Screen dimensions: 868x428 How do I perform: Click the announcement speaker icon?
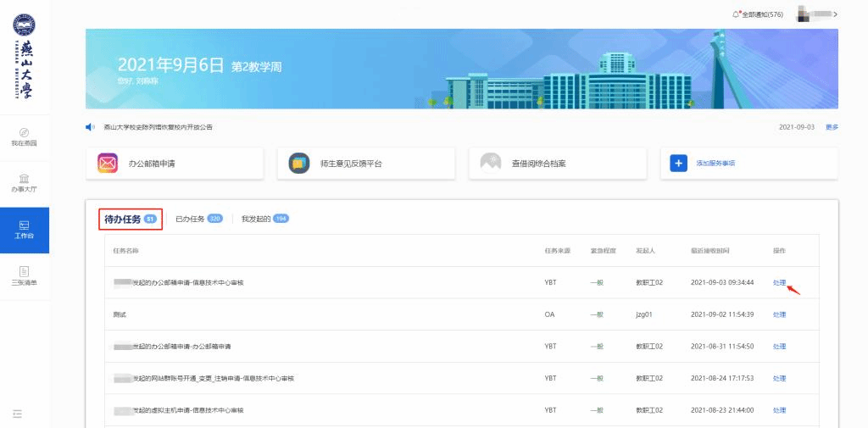point(91,127)
